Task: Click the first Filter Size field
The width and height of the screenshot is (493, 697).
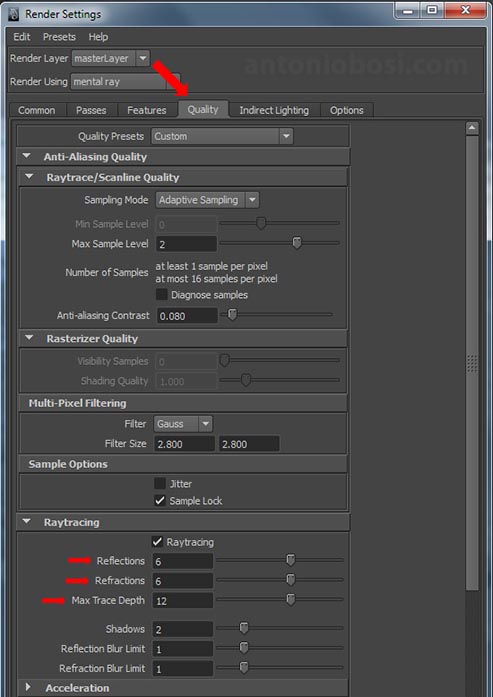Action: pos(184,444)
